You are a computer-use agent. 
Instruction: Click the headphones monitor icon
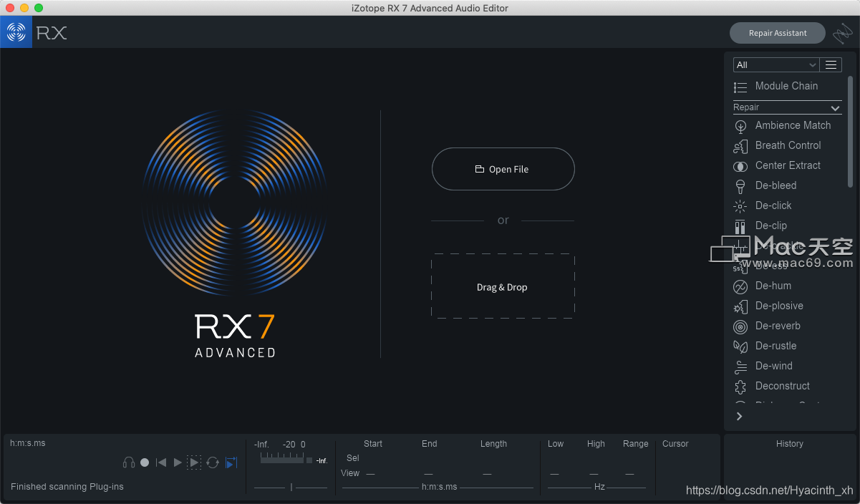[x=129, y=462]
